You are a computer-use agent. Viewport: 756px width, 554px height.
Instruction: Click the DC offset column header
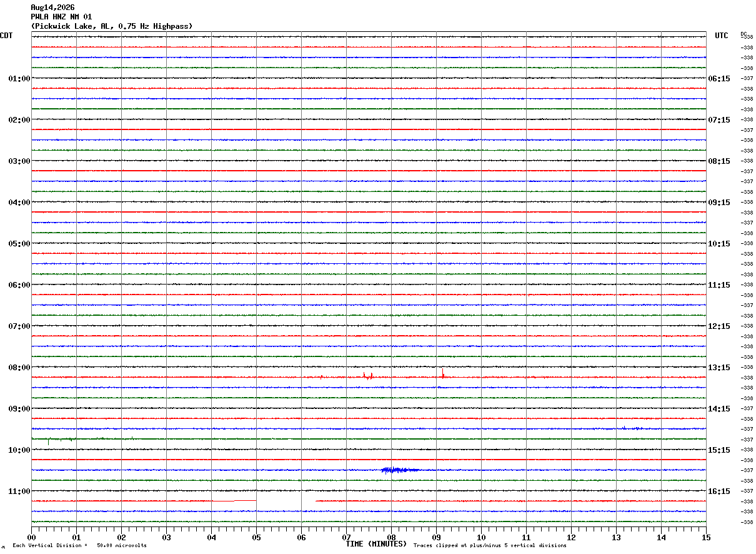[x=744, y=34]
